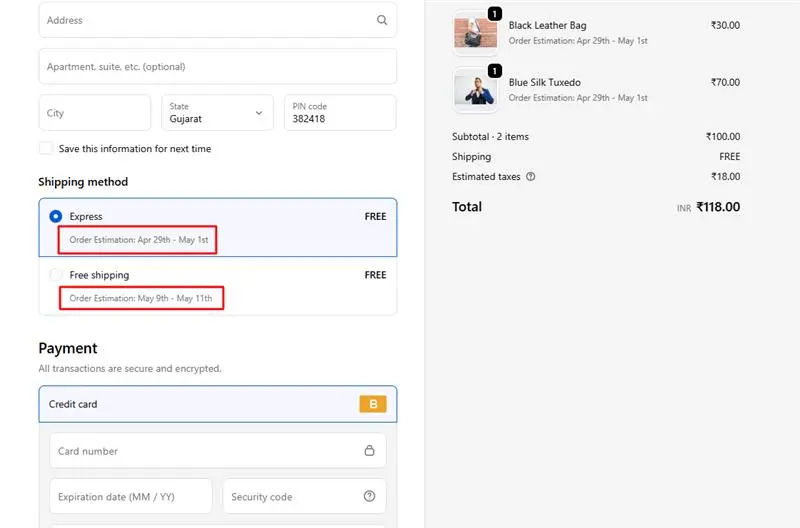Click the Blue Silk Tuxedo thumbnail
The width and height of the screenshot is (800, 528).
(476, 90)
